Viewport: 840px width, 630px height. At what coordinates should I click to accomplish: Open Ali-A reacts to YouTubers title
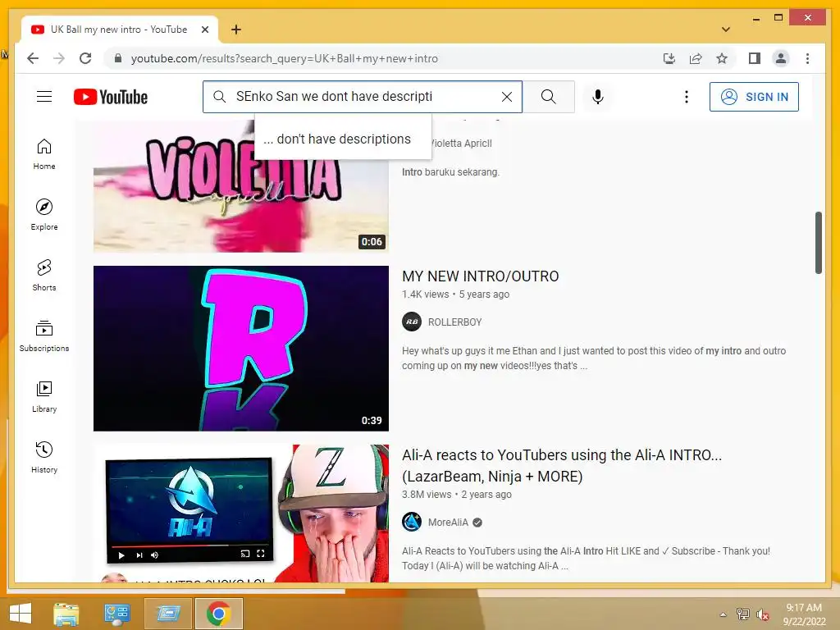562,466
